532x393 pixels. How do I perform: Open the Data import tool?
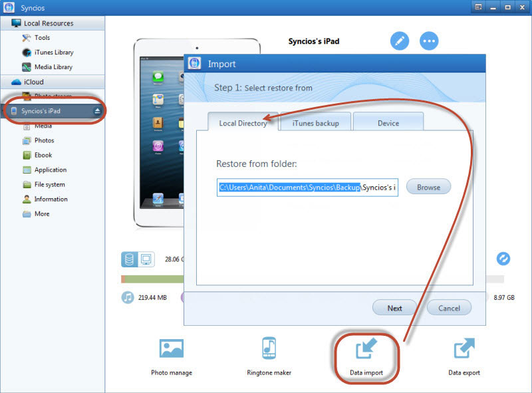pos(366,357)
